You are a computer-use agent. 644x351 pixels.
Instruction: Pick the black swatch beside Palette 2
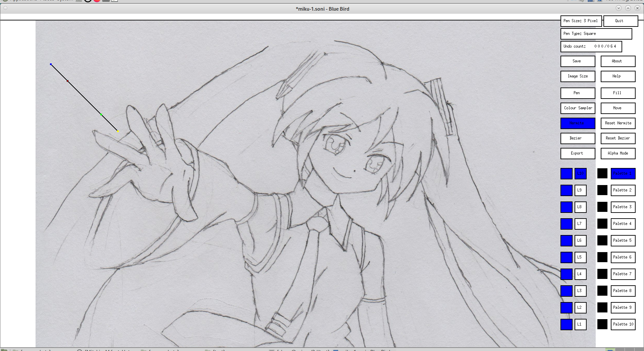tap(602, 190)
